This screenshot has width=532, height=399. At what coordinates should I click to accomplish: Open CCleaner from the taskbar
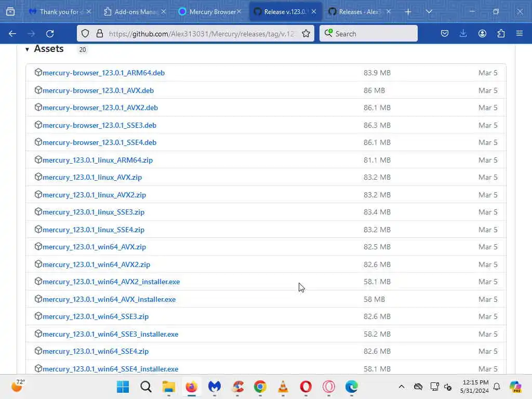point(237,387)
